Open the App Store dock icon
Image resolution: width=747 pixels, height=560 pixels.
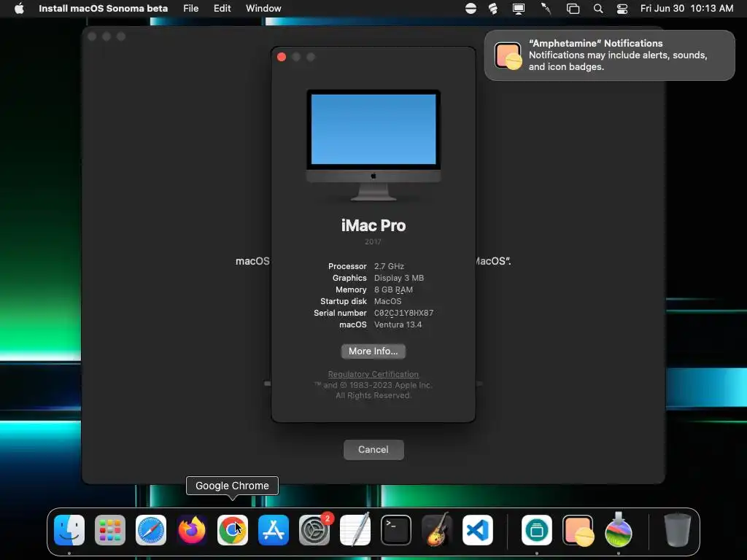coord(274,530)
